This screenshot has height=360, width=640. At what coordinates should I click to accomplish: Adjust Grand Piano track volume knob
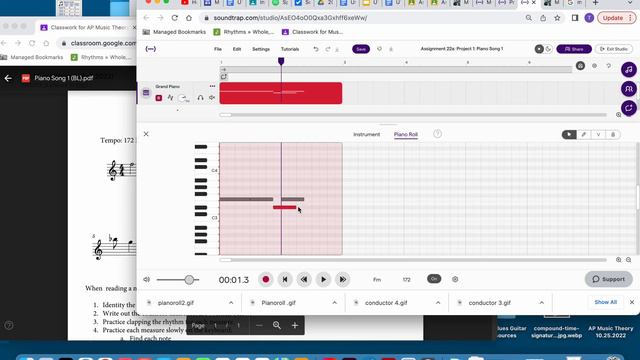(x=183, y=98)
